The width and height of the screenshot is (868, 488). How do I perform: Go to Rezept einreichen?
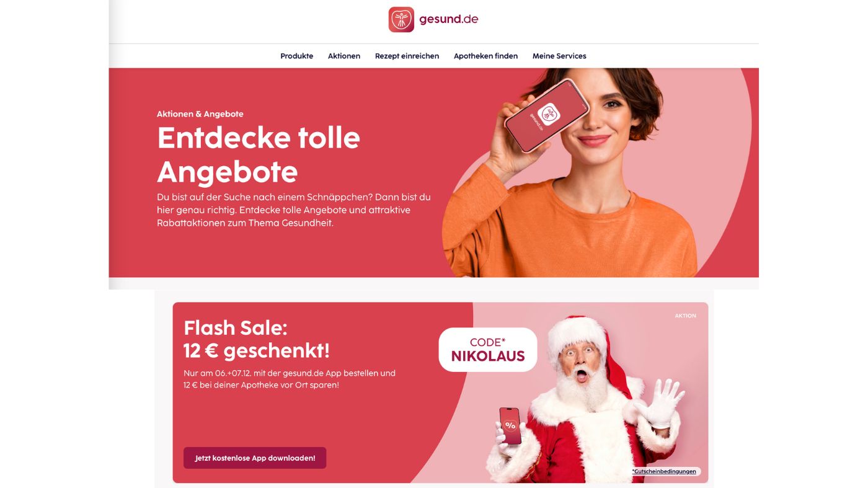coord(407,56)
